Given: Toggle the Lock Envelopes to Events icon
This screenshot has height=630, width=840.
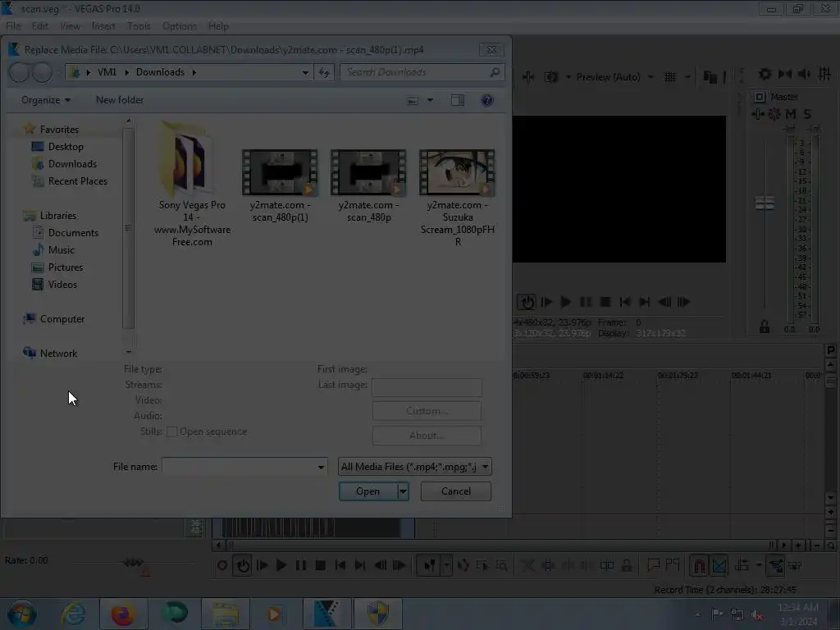Looking at the screenshot, I should pos(776,565).
